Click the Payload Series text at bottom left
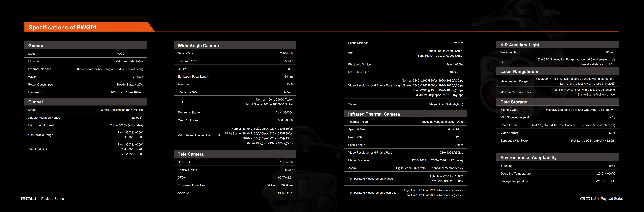This screenshot has width=644, height=212. click(x=52, y=199)
